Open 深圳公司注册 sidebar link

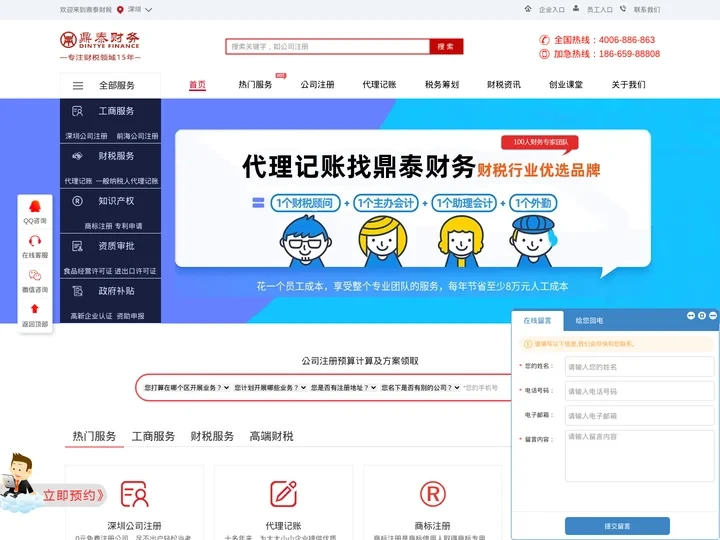86,136
